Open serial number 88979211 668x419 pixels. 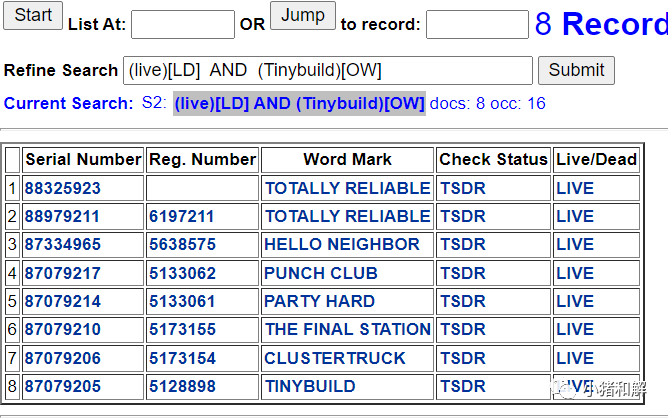point(62,216)
